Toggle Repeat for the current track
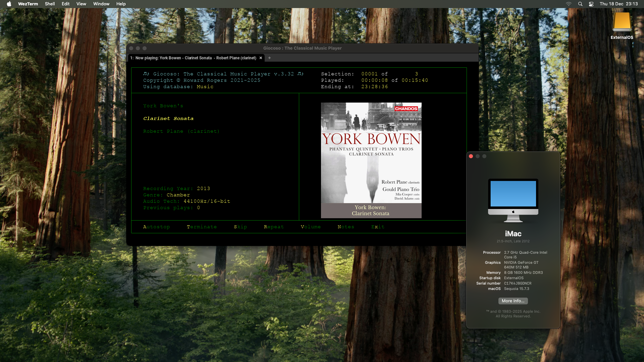This screenshot has width=644, height=362. 274,227
